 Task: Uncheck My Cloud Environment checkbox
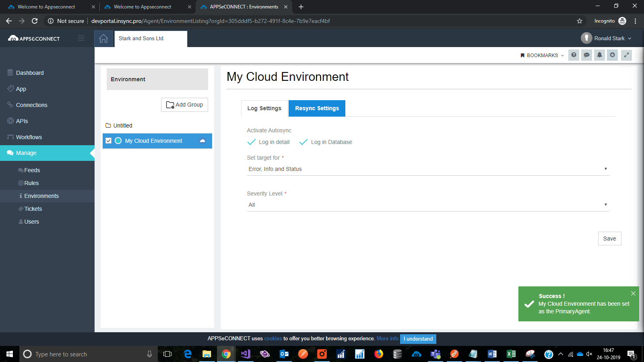point(108,141)
